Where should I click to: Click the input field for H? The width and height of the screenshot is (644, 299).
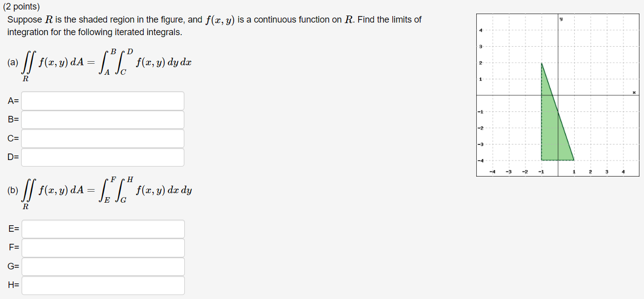click(102, 285)
